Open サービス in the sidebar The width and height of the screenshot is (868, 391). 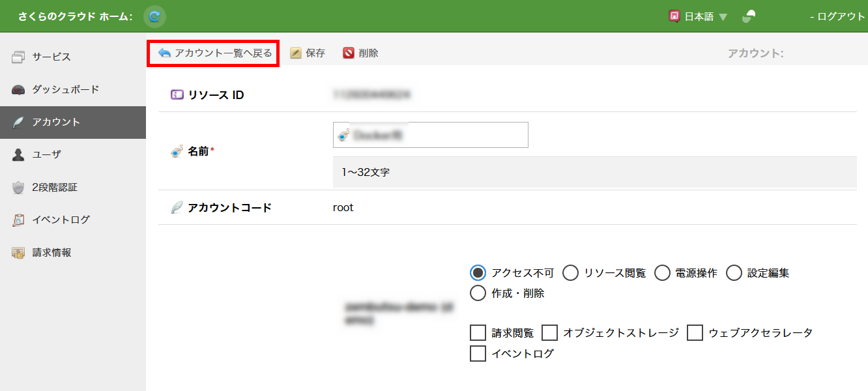click(x=51, y=57)
